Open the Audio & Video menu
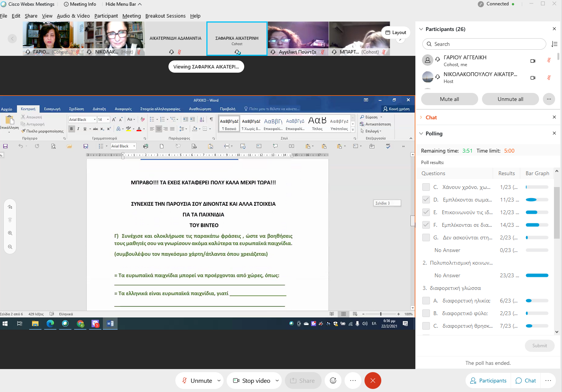 click(x=73, y=16)
